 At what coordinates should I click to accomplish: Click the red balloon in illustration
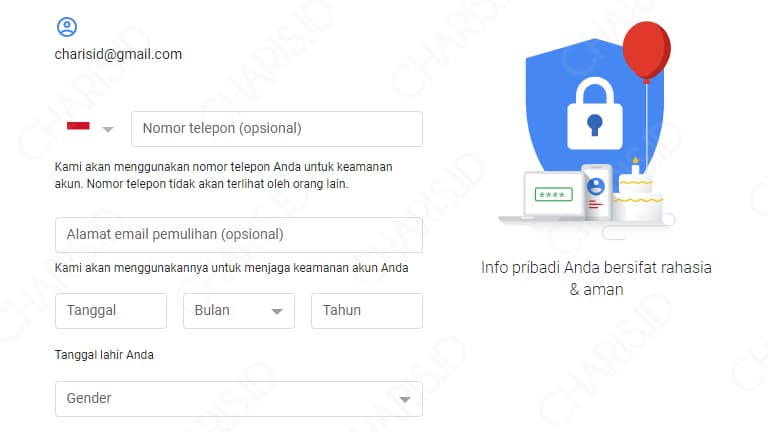647,50
